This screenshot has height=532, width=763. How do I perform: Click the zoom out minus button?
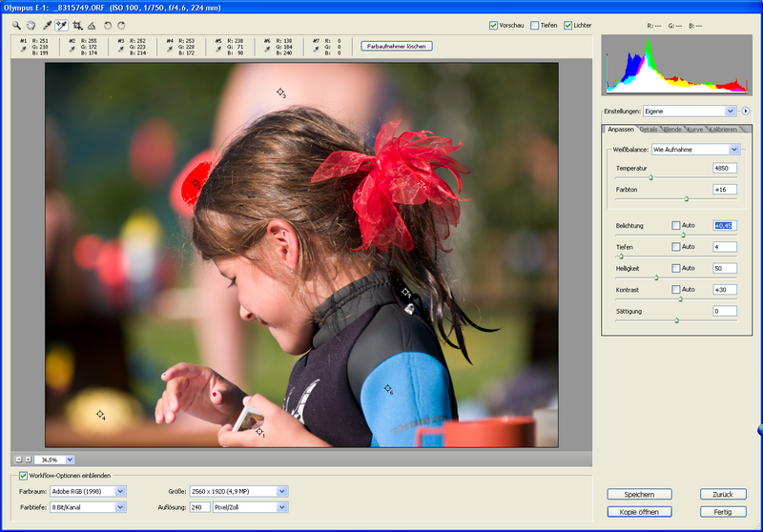coord(18,460)
